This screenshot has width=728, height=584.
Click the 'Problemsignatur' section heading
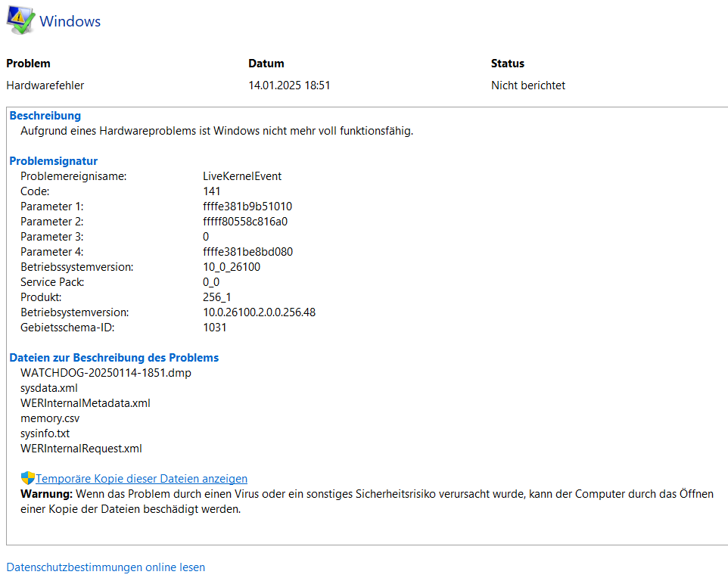tap(54, 161)
